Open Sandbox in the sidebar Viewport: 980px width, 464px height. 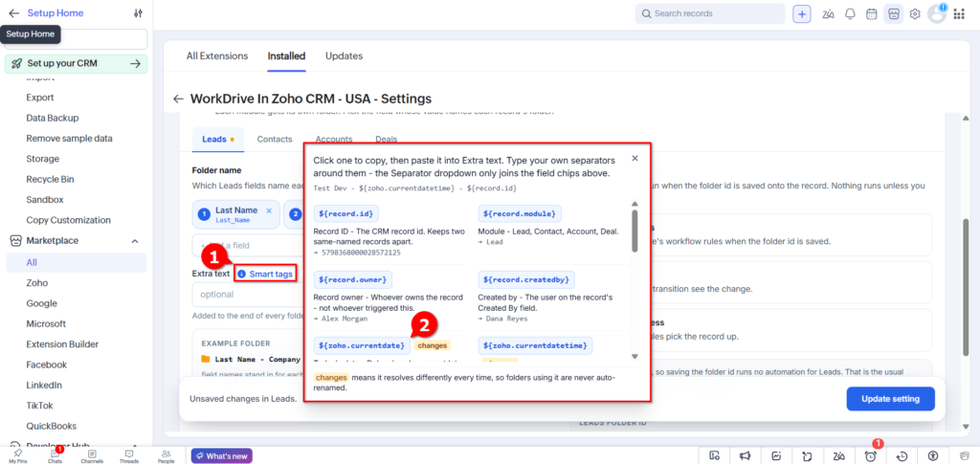45,200
